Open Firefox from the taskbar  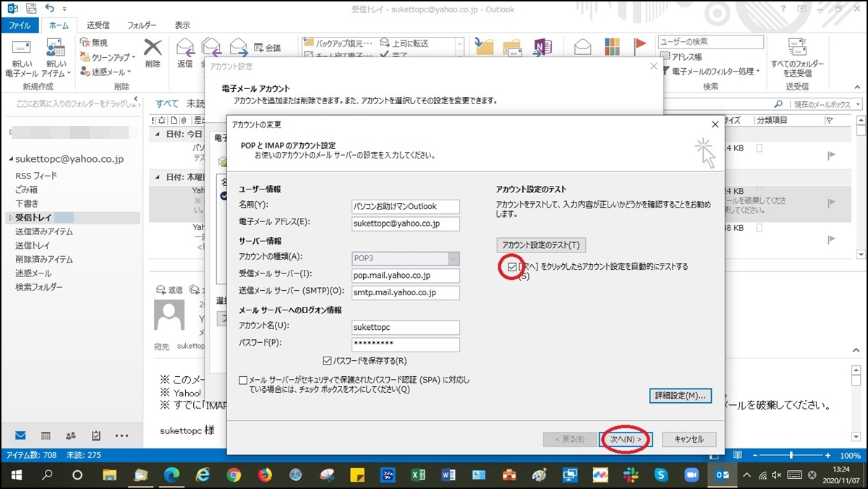265,475
